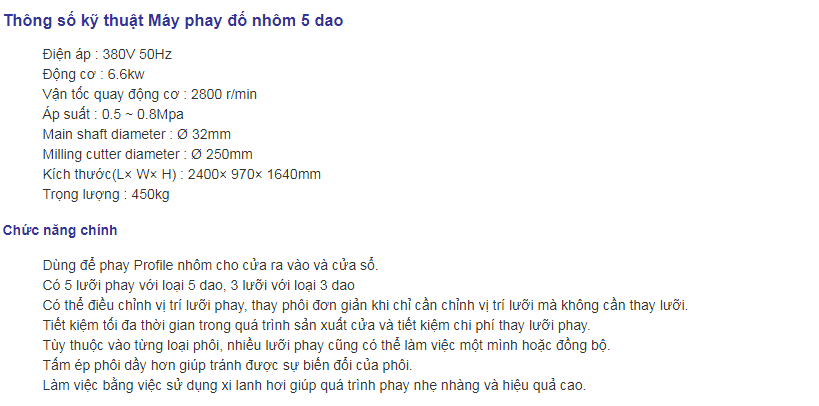This screenshot has width=819, height=406.
Task: Click the sentence starting 'Làm việc bằng việc sử dụng xi lanh'
Action: 314,386
